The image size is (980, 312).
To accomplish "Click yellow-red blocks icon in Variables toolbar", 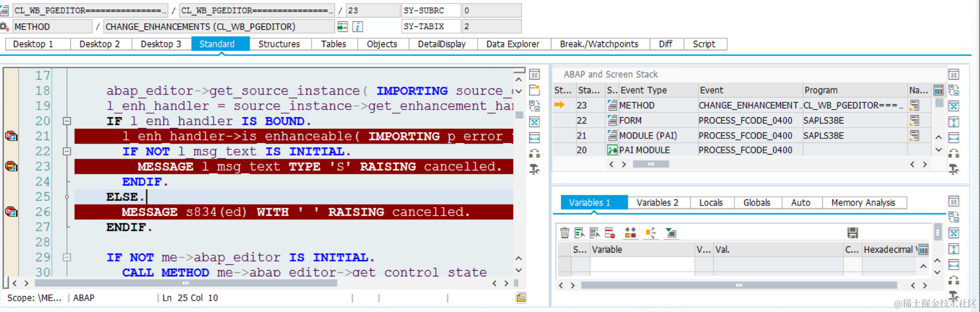I will click(630, 233).
